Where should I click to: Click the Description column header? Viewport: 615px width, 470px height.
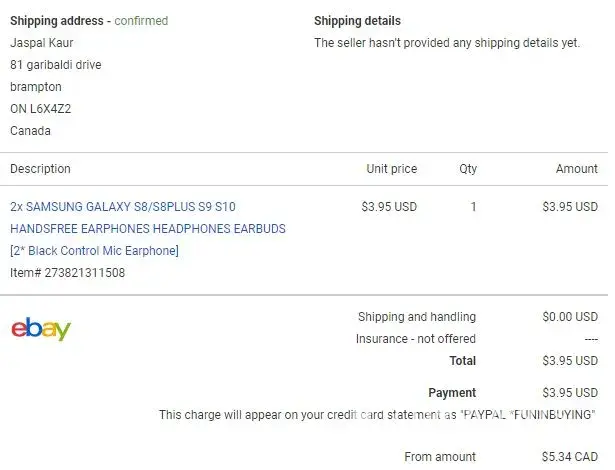pos(40,169)
